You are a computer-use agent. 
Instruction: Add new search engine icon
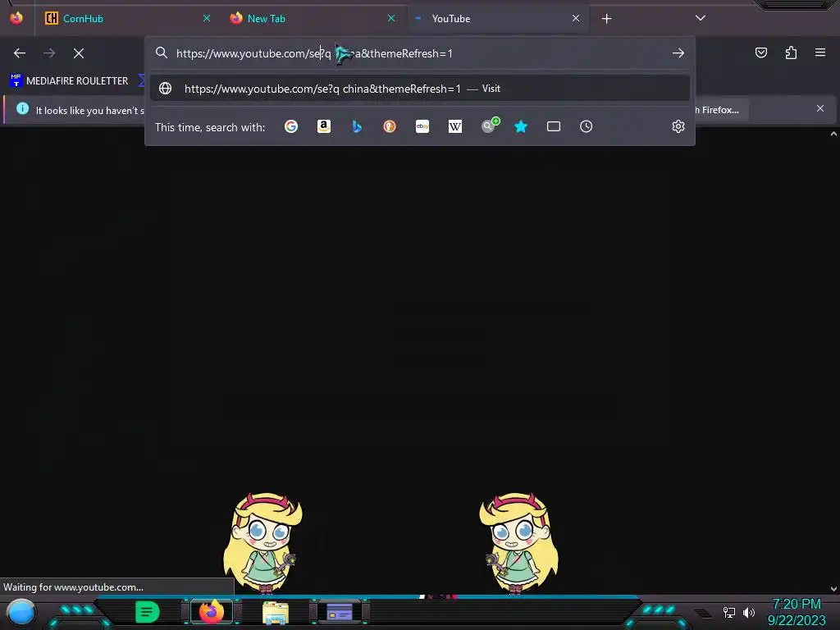pyautogui.click(x=490, y=126)
